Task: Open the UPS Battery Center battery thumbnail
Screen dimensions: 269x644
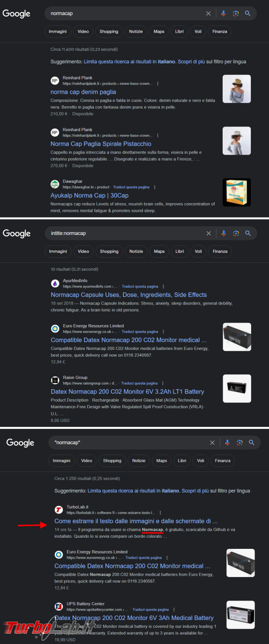Action: tap(240, 615)
